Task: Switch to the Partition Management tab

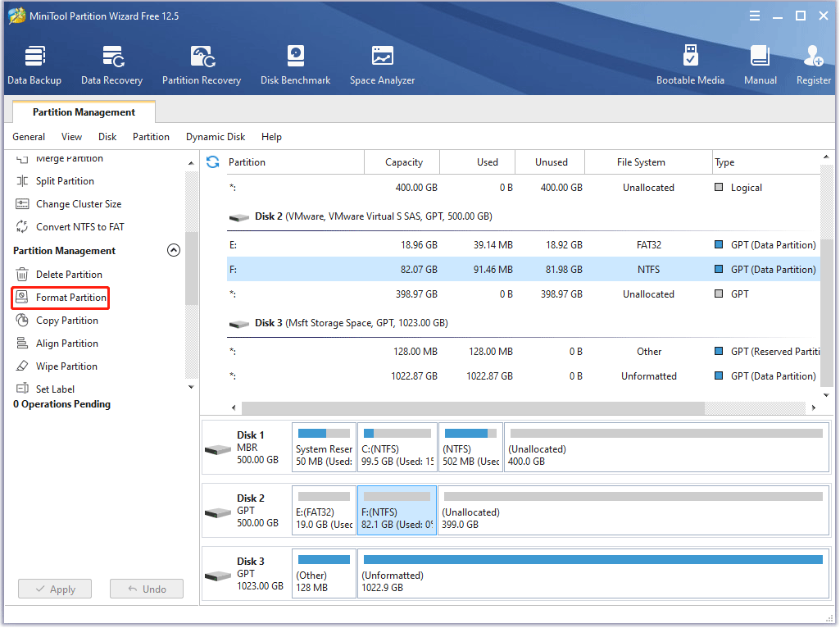Action: point(83,111)
